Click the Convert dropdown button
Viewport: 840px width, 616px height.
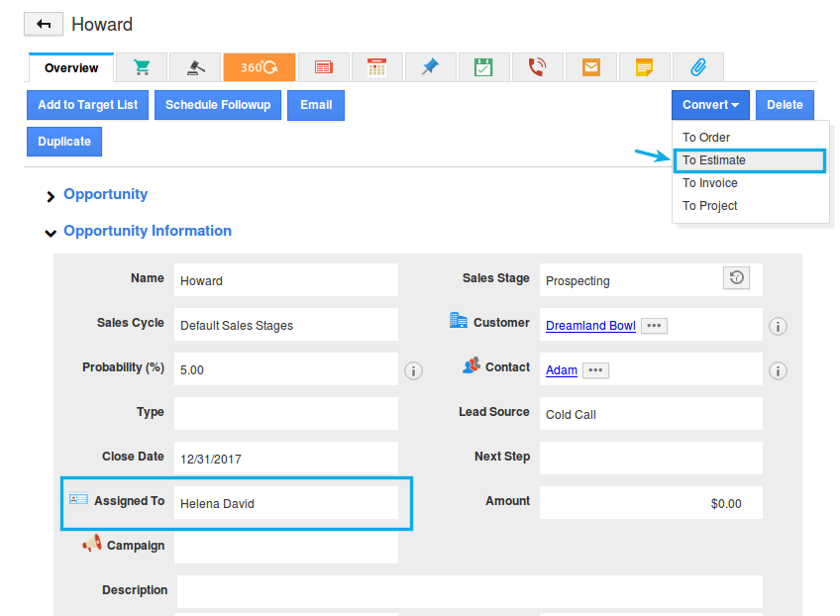(710, 105)
